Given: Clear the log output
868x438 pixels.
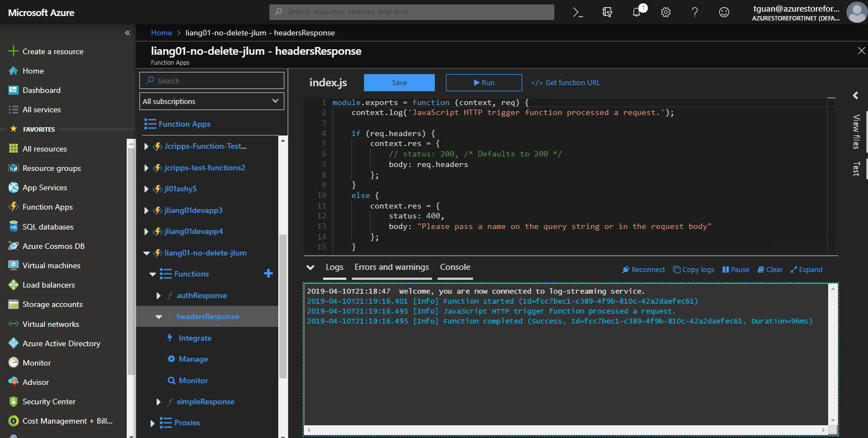Looking at the screenshot, I should 770,270.
